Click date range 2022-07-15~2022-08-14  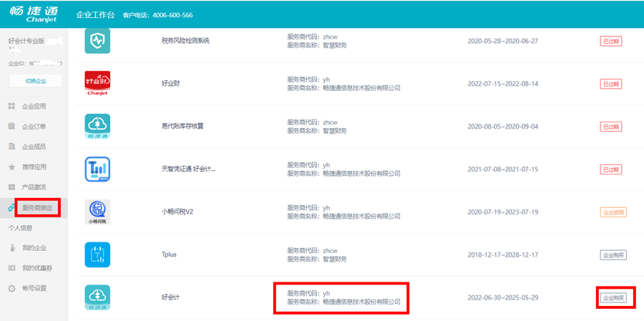coord(503,84)
